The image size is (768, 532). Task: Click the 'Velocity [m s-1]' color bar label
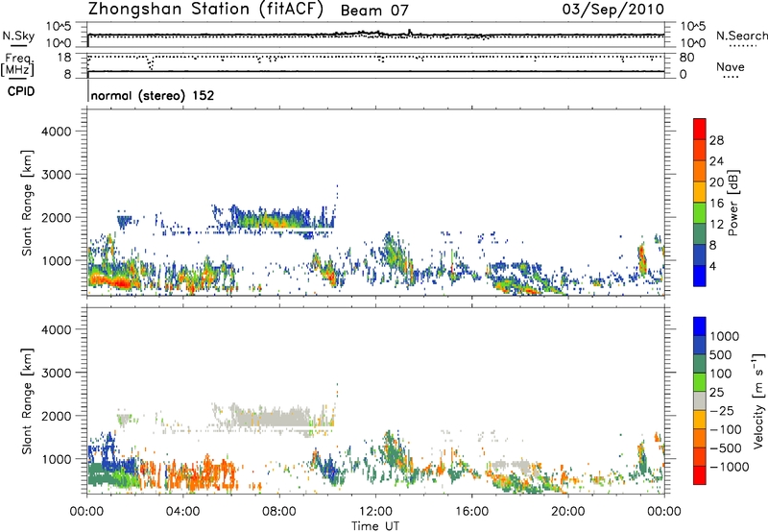click(x=758, y=400)
